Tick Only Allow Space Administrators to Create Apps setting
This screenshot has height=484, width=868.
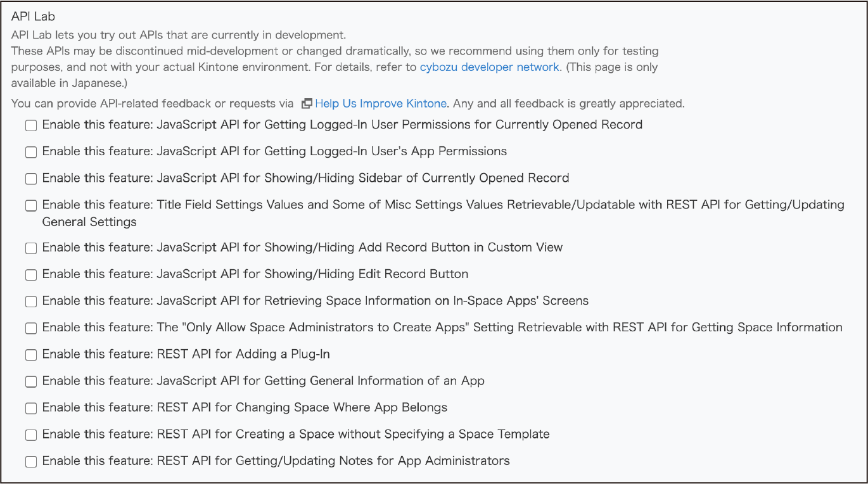coord(31,328)
